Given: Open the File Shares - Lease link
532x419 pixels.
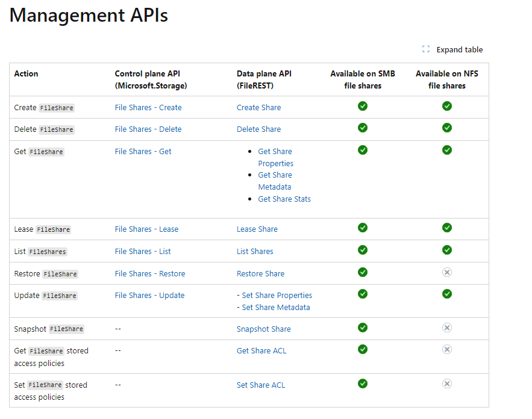Looking at the screenshot, I should pos(146,229).
